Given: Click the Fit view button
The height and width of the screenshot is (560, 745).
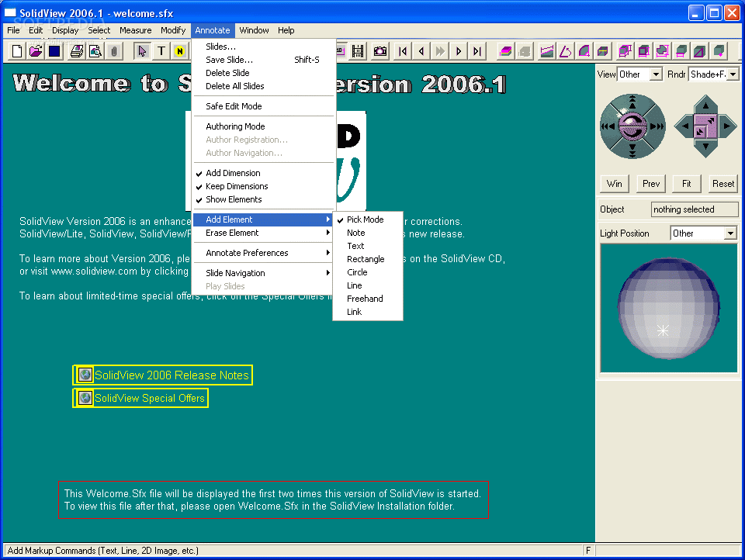Looking at the screenshot, I should (687, 184).
